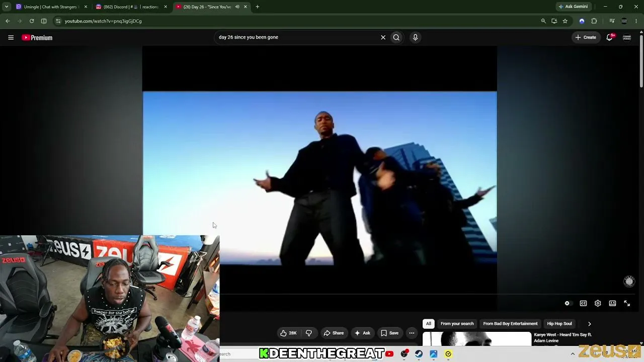644x362 pixels.
Task: Open the tab search dropdown
Action: 7,7
